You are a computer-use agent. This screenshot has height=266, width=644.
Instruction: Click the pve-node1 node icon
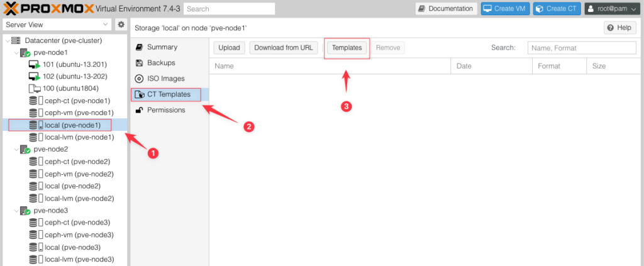click(x=25, y=53)
